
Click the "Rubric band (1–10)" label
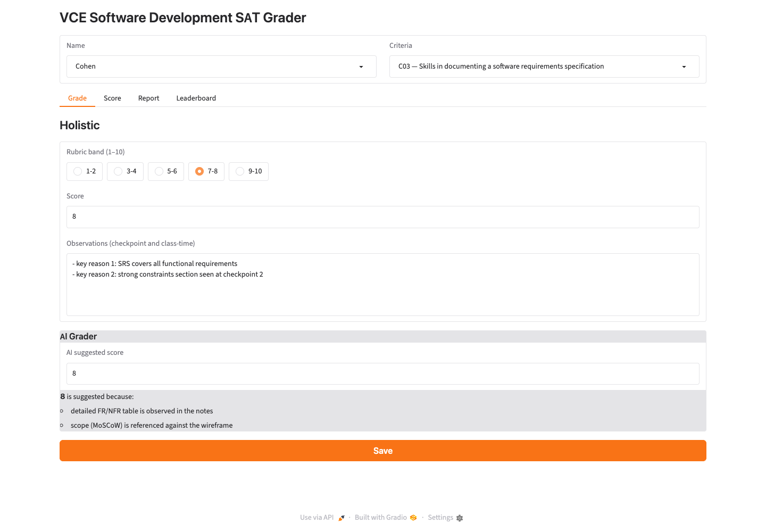click(96, 152)
